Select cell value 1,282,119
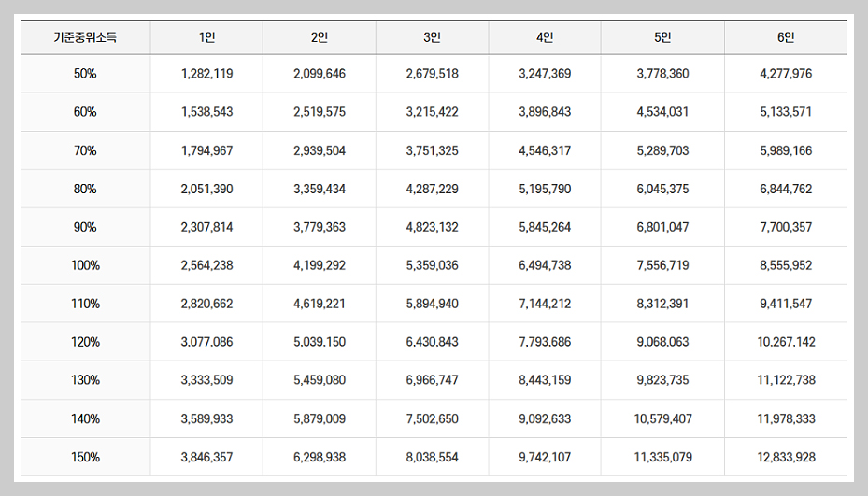 pos(207,74)
